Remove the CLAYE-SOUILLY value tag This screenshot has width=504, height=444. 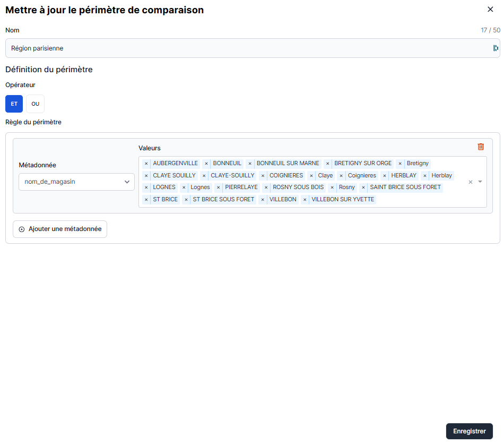(x=204, y=176)
